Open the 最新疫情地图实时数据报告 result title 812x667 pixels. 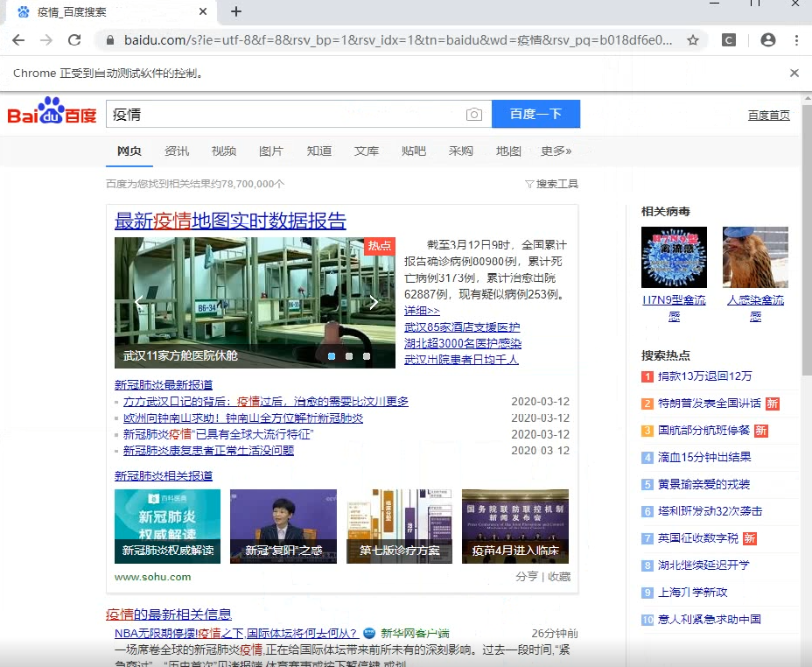(230, 221)
